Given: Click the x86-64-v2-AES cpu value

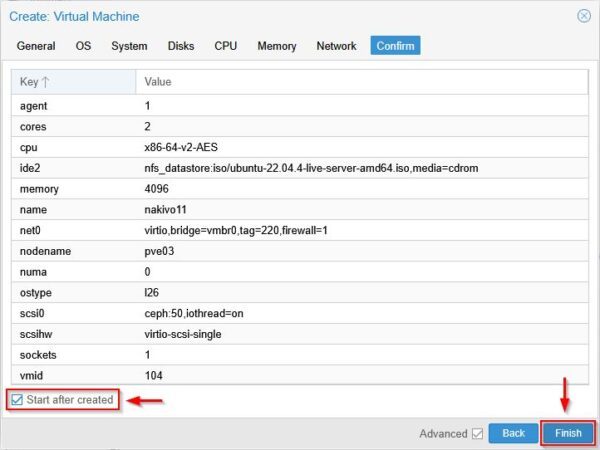Looking at the screenshot, I should click(x=181, y=147).
